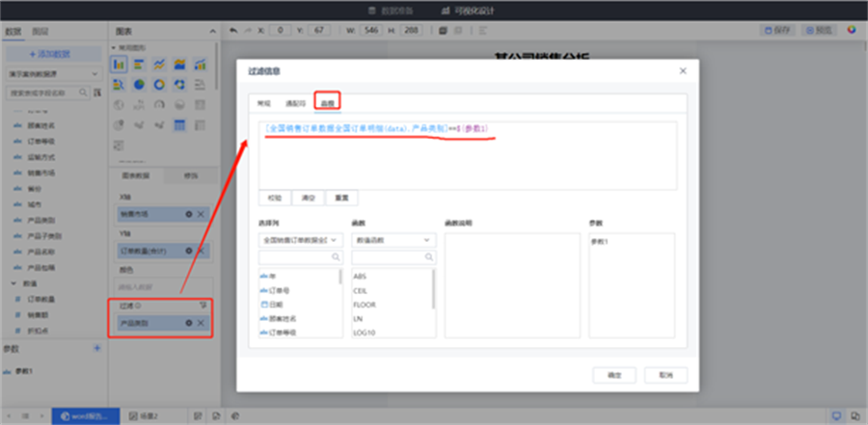Cancel the dialog with 取消
This screenshot has width=868, height=425.
tap(665, 375)
